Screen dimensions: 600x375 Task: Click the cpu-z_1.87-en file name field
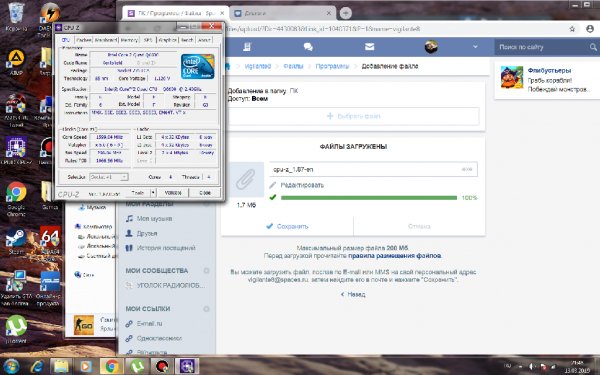(373, 169)
